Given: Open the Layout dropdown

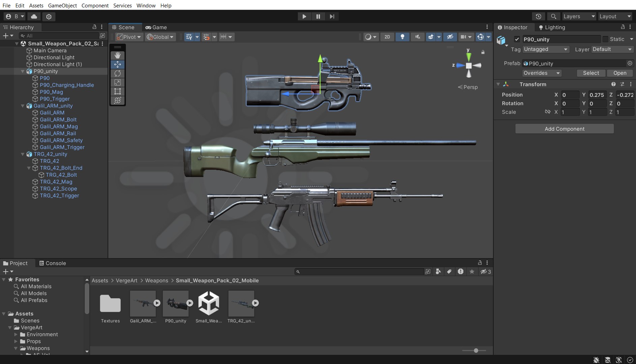Looking at the screenshot, I should pos(615,16).
